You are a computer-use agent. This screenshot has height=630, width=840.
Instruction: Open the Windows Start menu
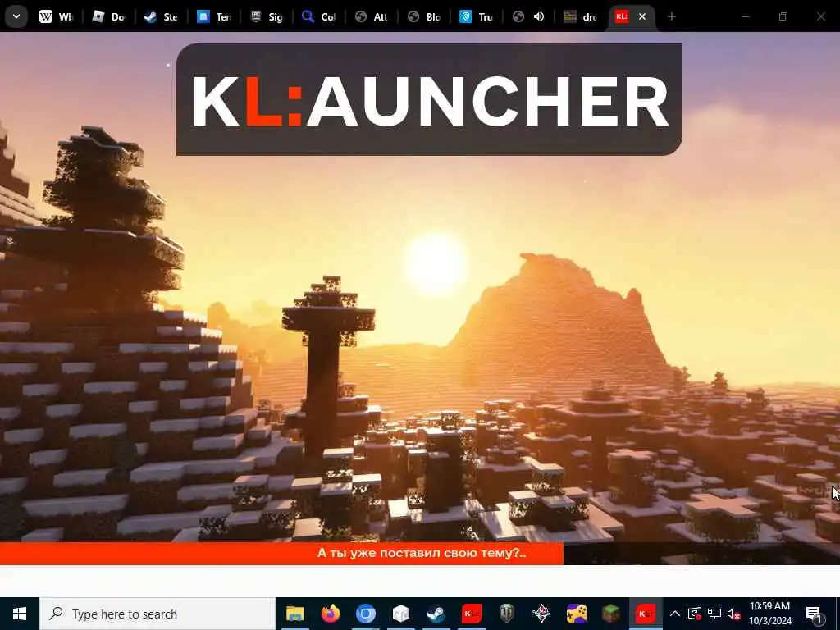click(x=20, y=614)
